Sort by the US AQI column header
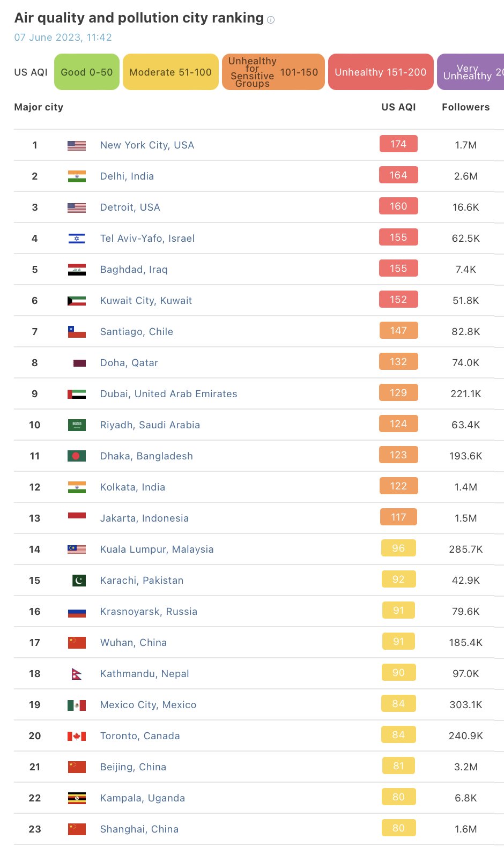Image resolution: width=504 pixels, height=847 pixels. coord(398,107)
